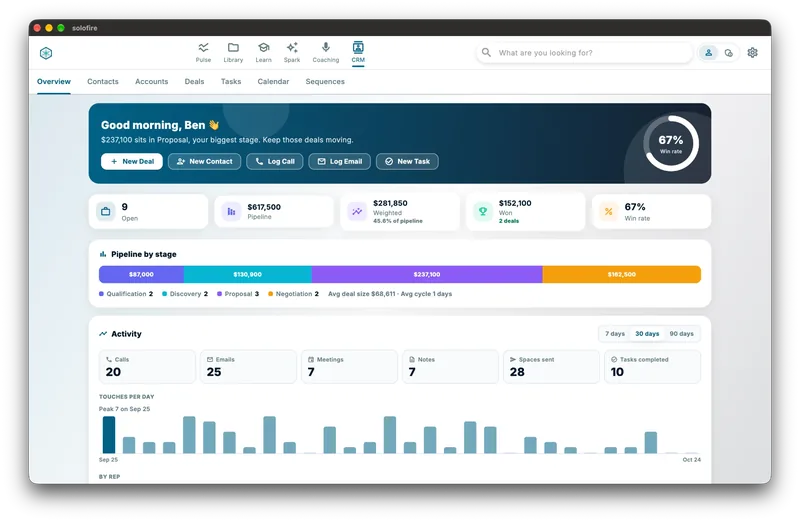Click the Discovery 2 legend entry
800x522 pixels.
185,294
